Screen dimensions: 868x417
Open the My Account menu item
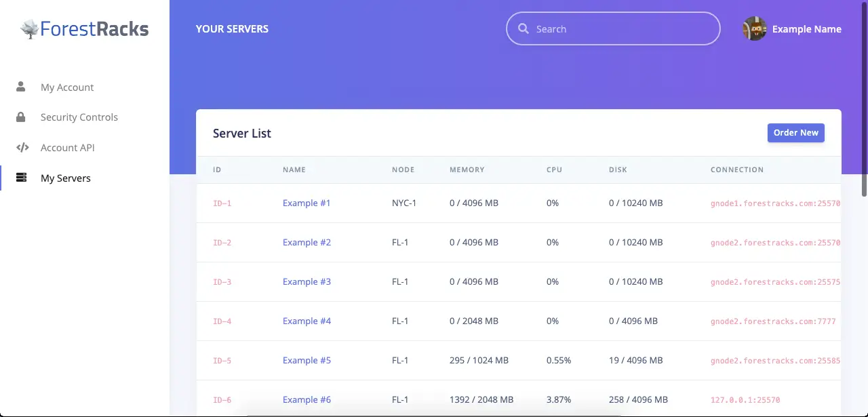tap(67, 87)
